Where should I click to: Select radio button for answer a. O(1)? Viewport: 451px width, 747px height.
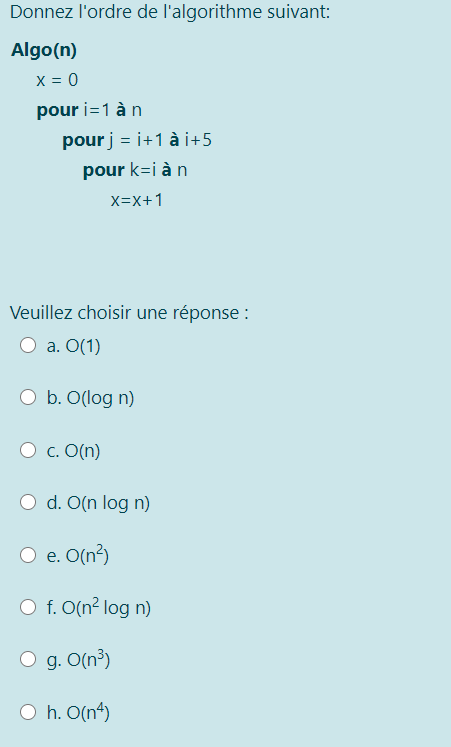coord(28,345)
